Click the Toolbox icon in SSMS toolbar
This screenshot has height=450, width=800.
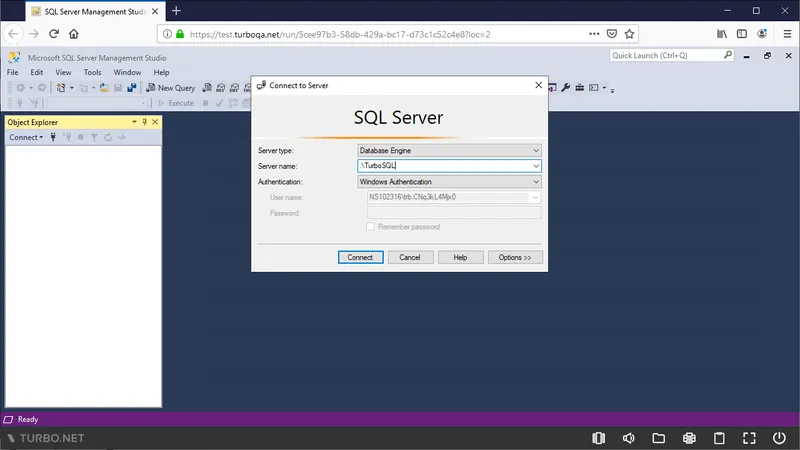580,88
